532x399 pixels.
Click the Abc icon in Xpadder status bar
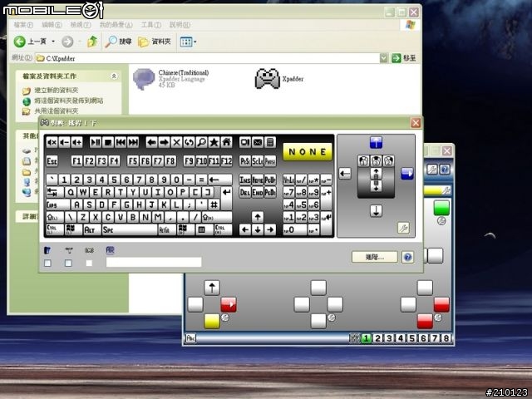[190, 338]
